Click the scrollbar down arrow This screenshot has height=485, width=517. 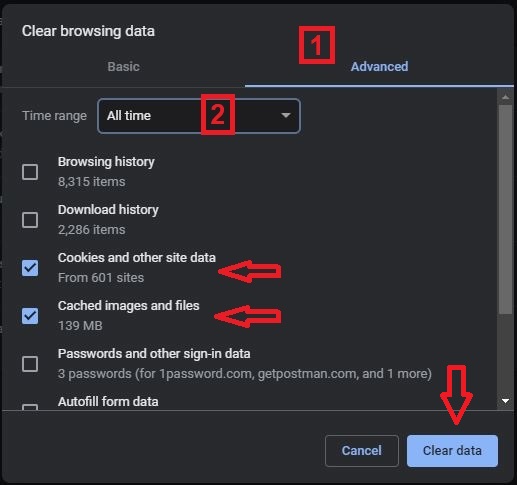point(505,401)
